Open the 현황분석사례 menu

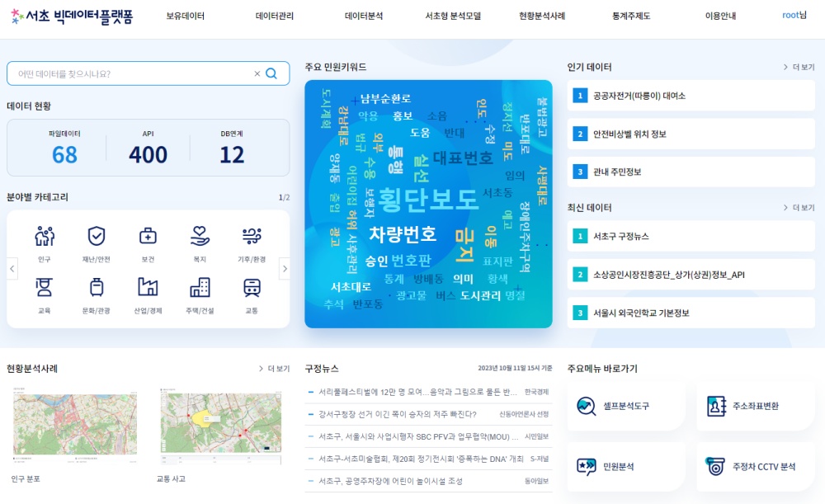point(542,16)
